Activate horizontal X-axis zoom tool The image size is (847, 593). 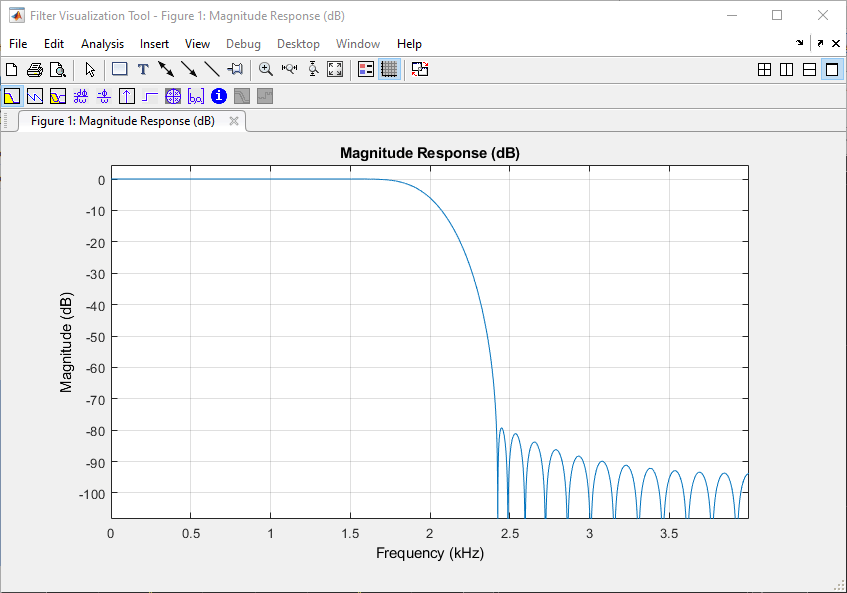point(290,69)
